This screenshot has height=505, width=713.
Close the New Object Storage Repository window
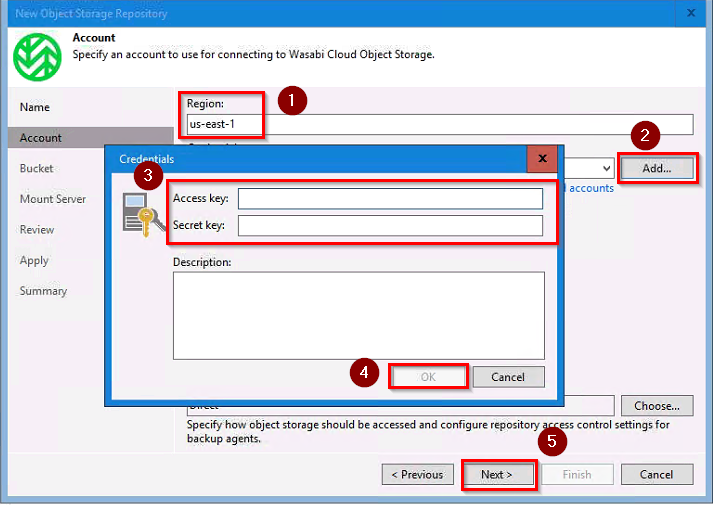pos(691,13)
